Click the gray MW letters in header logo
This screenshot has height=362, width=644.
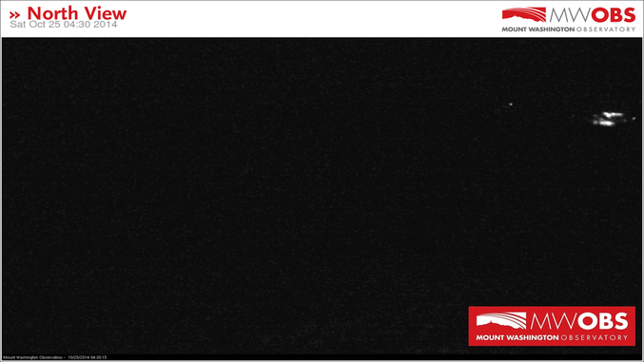[x=569, y=15]
